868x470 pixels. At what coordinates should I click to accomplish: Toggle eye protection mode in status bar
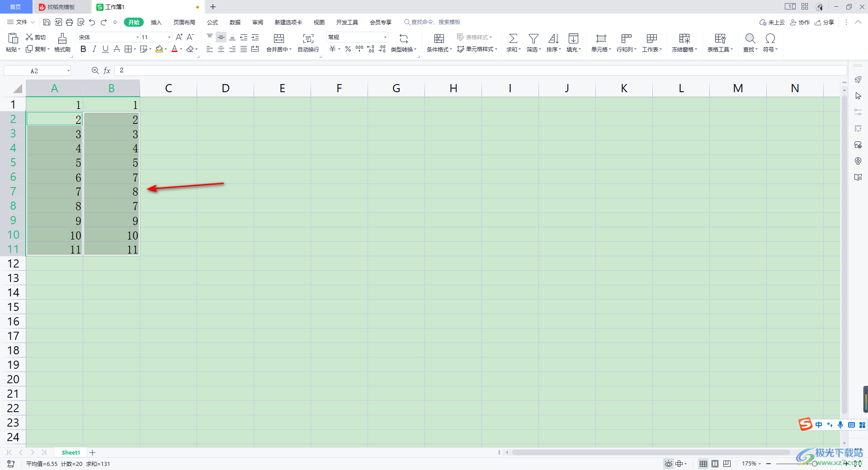668,464
